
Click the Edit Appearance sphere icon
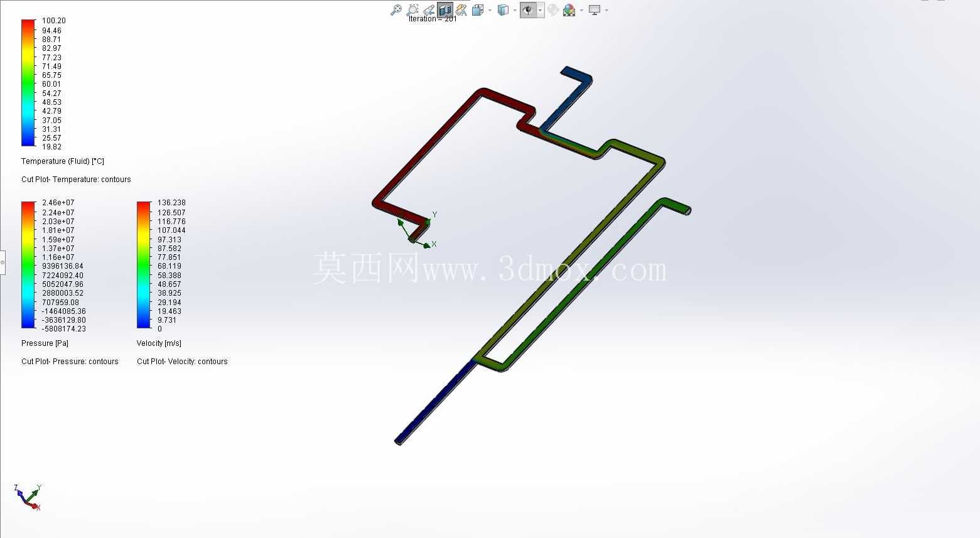(553, 10)
